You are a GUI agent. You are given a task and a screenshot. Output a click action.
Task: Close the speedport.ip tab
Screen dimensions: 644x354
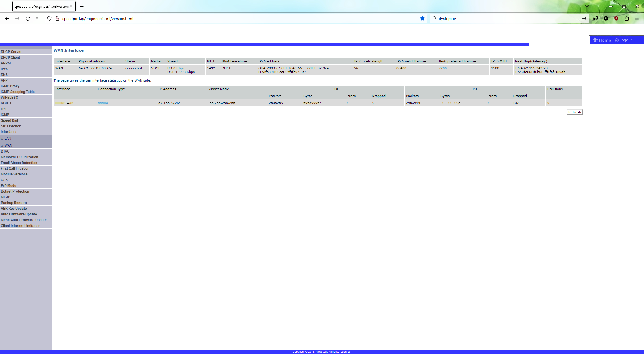pos(71,6)
